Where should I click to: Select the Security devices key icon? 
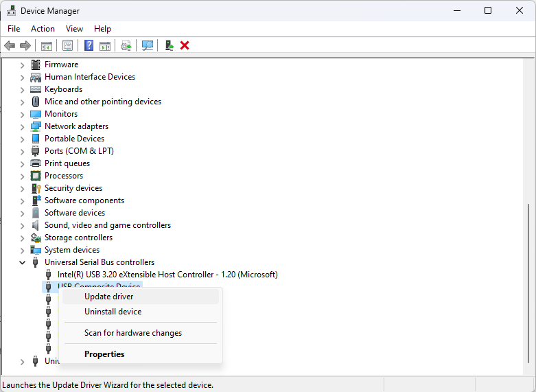pos(36,188)
